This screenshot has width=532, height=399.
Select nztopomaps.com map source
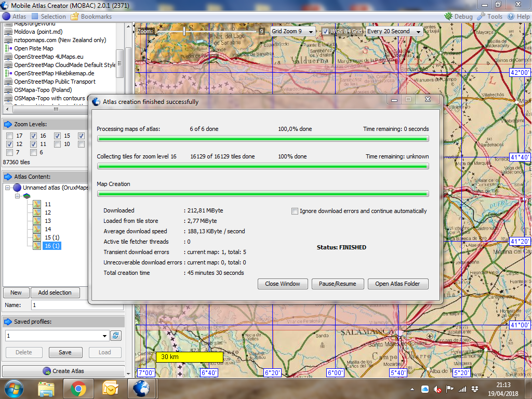(x=60, y=40)
